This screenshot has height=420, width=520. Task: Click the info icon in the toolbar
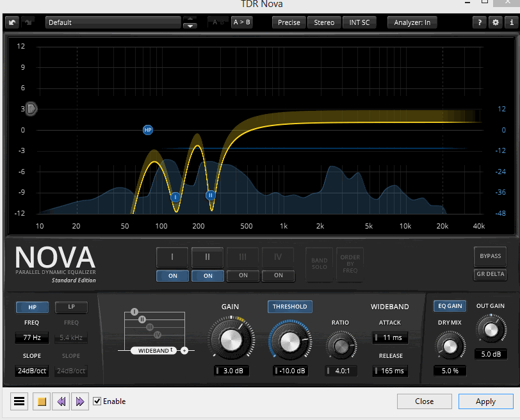tap(511, 22)
